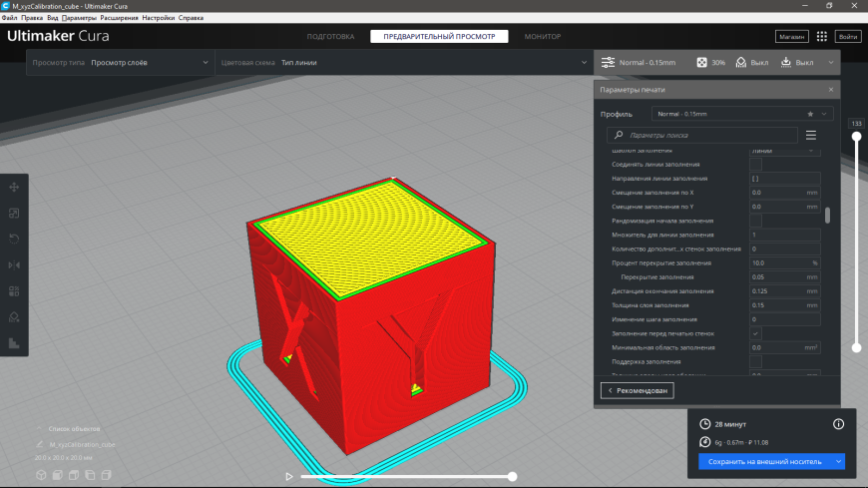
Task: Click the simulation path slider handle
Action: coord(513,476)
